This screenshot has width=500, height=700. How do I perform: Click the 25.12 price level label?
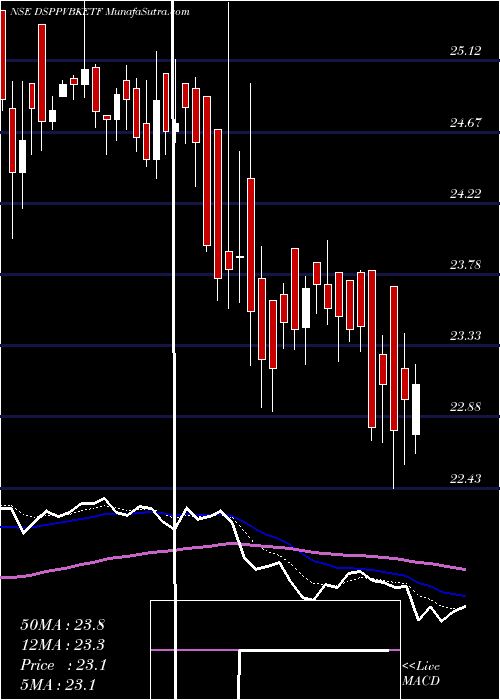pos(465,51)
